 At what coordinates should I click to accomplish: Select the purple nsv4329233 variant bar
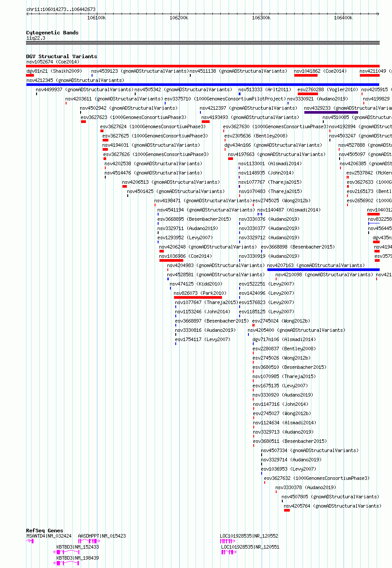[x=331, y=112]
